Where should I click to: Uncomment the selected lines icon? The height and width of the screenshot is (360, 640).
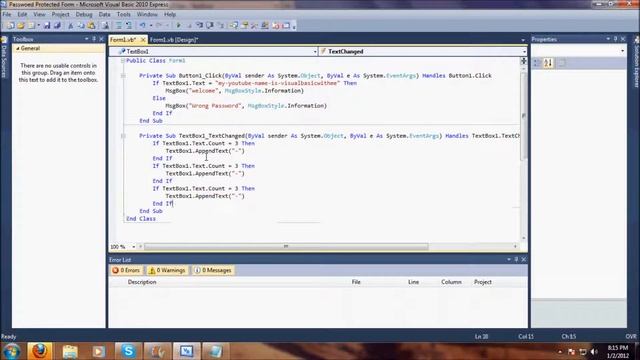pyautogui.click(x=129, y=26)
